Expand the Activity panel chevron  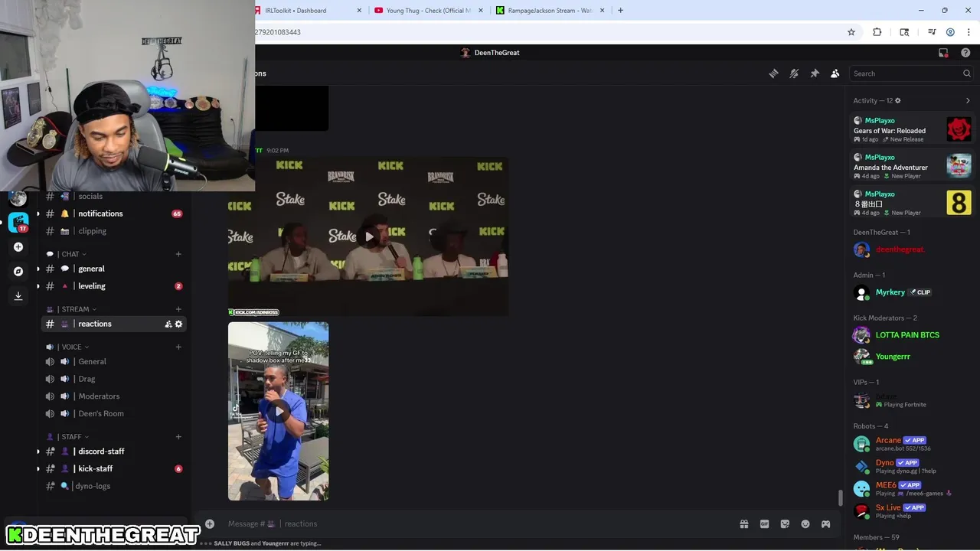(x=968, y=100)
